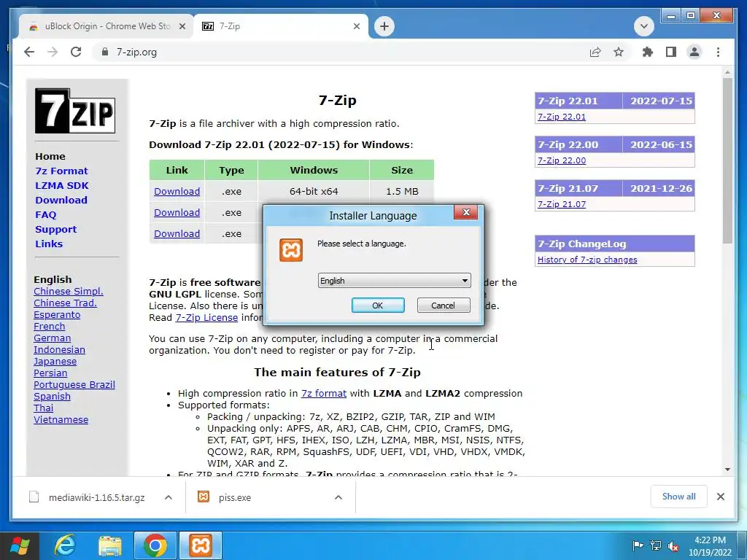This screenshot has height=560, width=747.
Task: Go back using the browser back arrow
Action: (29, 52)
